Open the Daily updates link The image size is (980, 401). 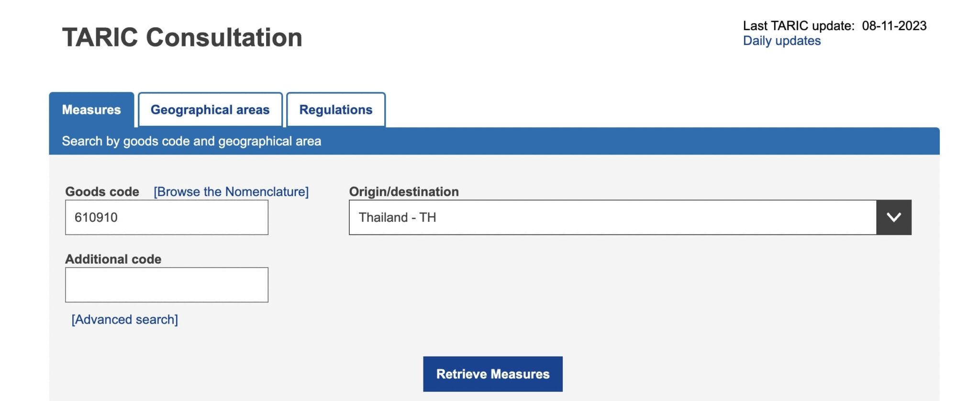click(x=781, y=41)
